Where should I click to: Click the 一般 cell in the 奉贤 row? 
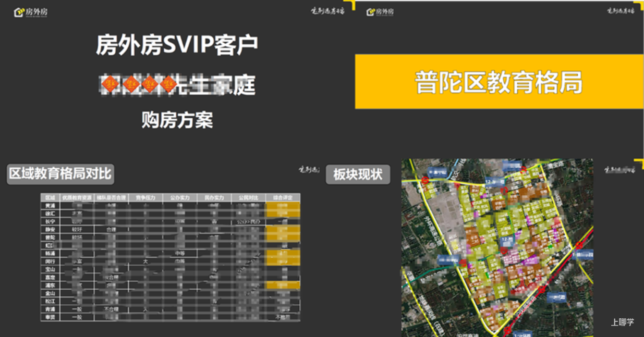(76, 317)
